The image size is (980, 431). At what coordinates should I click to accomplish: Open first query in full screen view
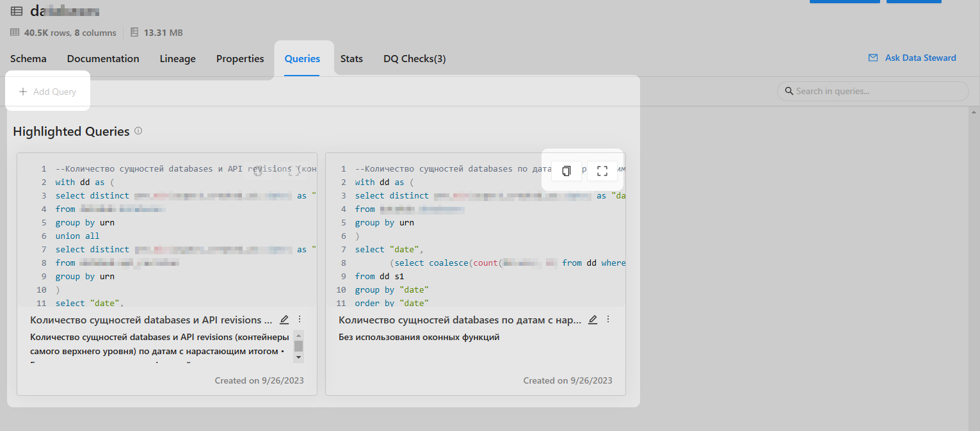click(x=294, y=171)
